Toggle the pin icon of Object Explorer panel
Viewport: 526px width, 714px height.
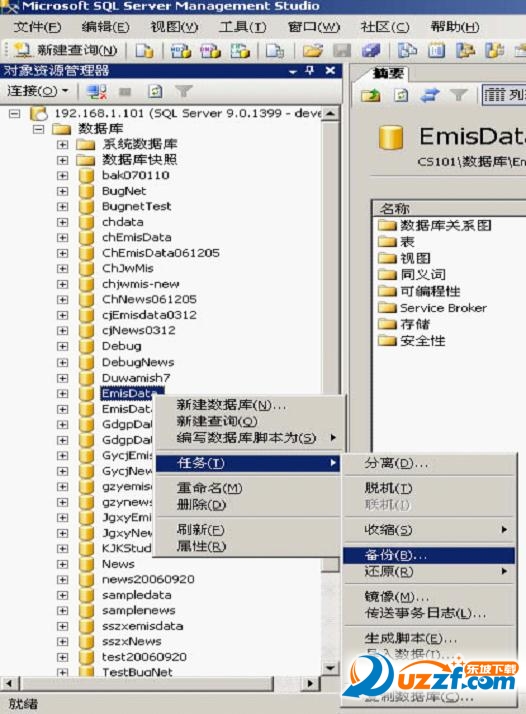[x=310, y=71]
